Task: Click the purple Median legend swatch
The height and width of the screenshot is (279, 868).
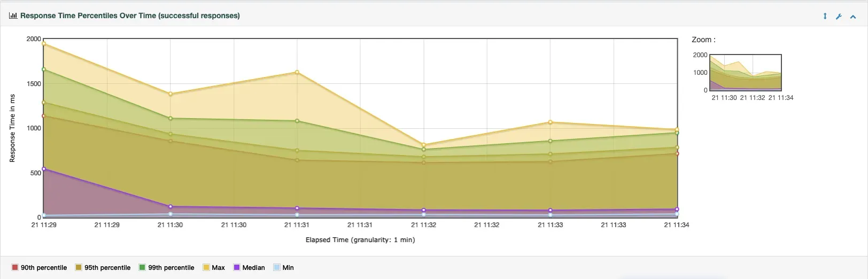Action: [237, 268]
